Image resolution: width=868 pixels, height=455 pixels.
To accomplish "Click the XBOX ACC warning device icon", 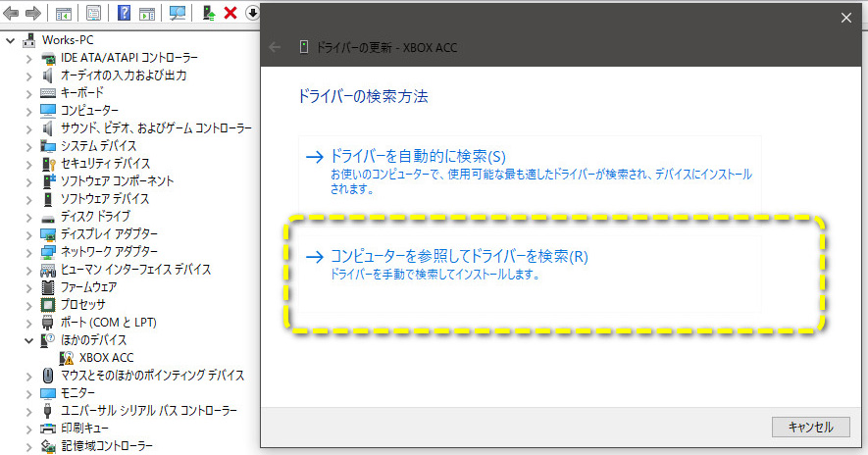I will coord(67,358).
